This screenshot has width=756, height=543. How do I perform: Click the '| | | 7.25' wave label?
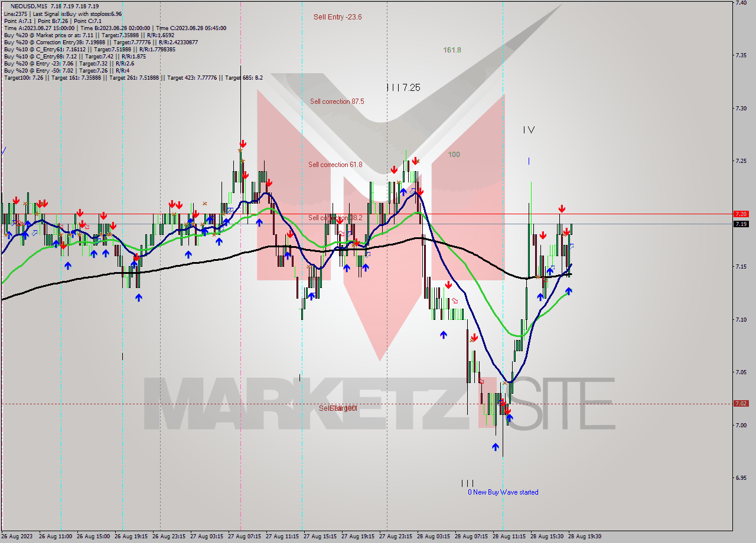403,87
